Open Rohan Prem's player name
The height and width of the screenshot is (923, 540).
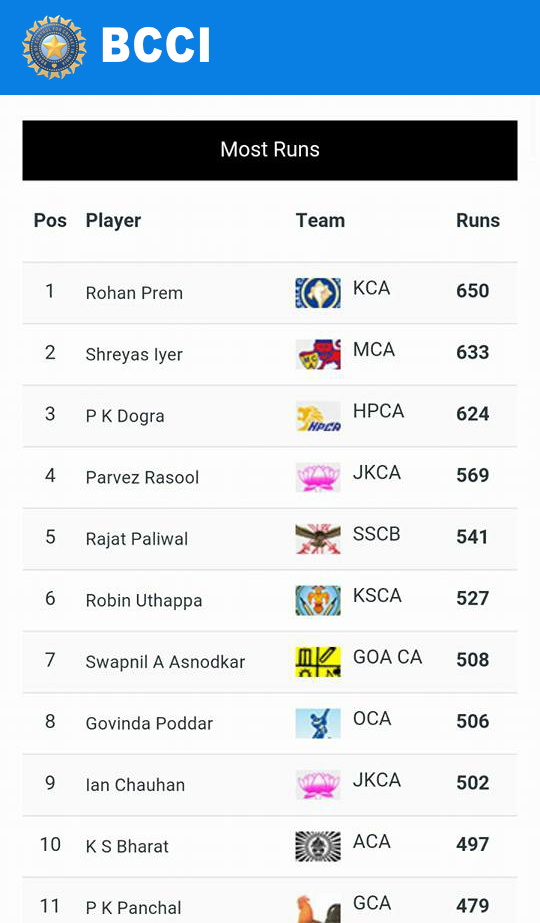(x=134, y=293)
